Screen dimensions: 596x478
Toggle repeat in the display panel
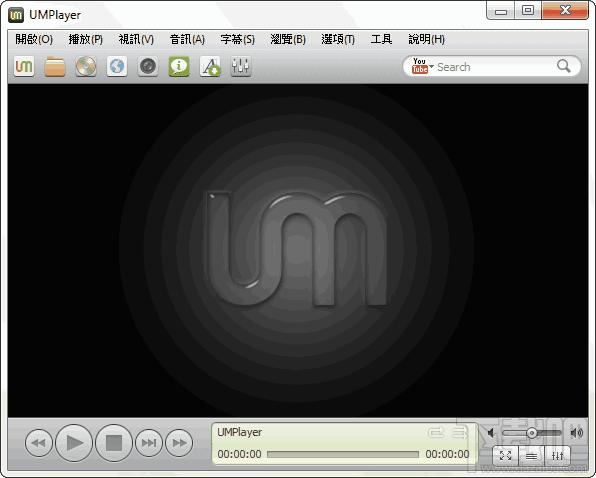coord(436,432)
